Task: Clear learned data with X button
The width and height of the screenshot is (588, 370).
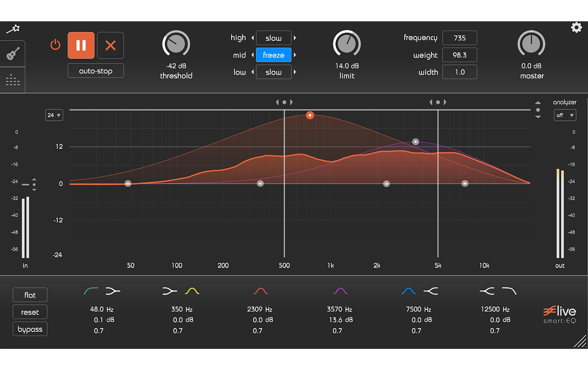Action: pos(111,45)
